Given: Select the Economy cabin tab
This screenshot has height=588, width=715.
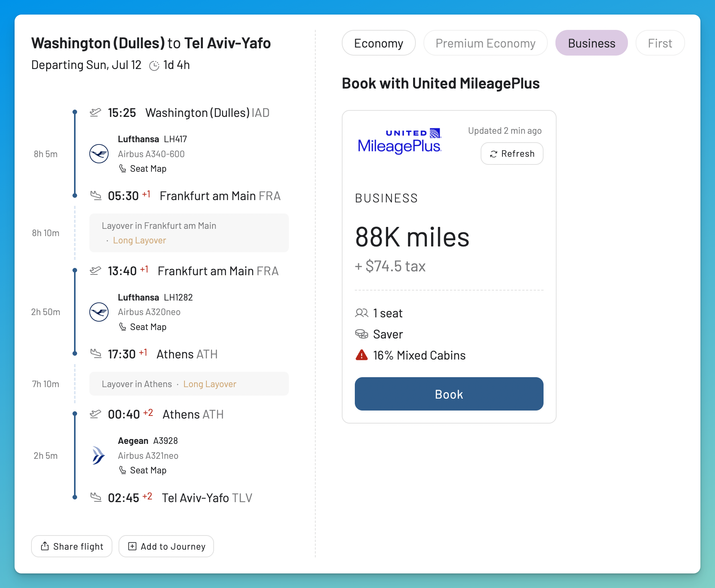Looking at the screenshot, I should 379,43.
